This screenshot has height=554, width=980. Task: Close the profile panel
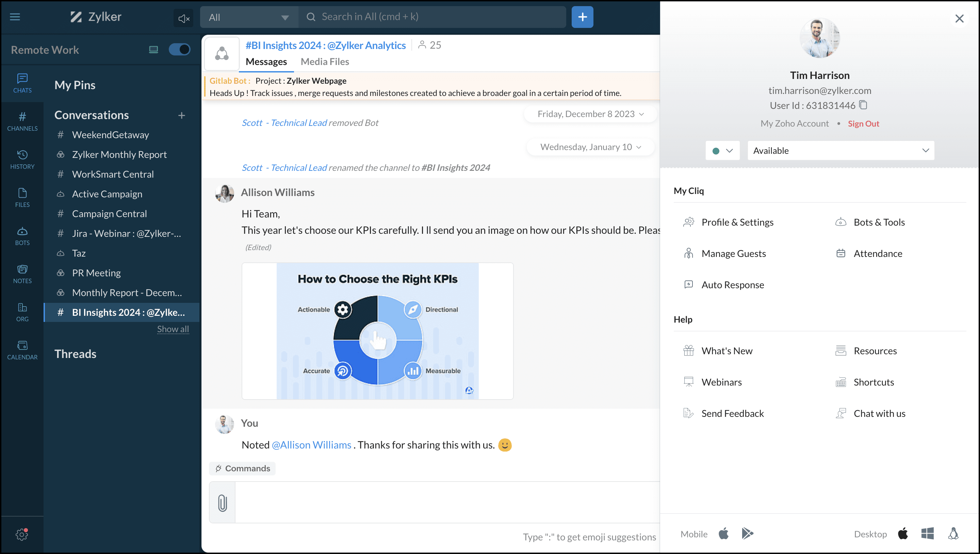[959, 18]
